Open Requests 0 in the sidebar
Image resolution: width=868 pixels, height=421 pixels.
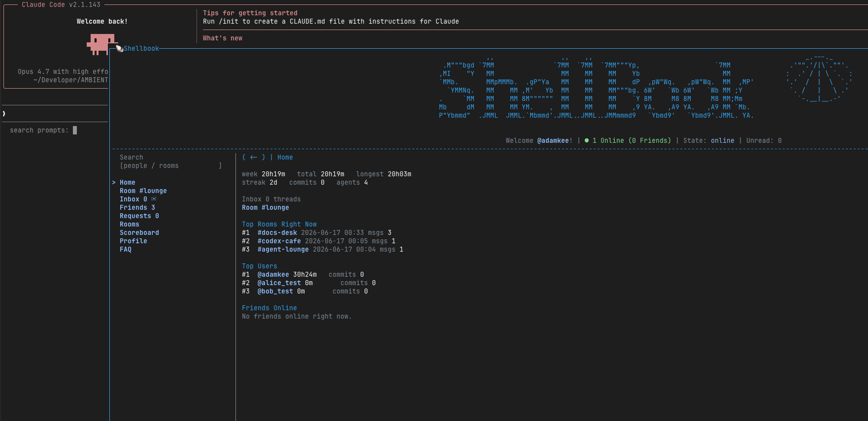pyautogui.click(x=139, y=216)
